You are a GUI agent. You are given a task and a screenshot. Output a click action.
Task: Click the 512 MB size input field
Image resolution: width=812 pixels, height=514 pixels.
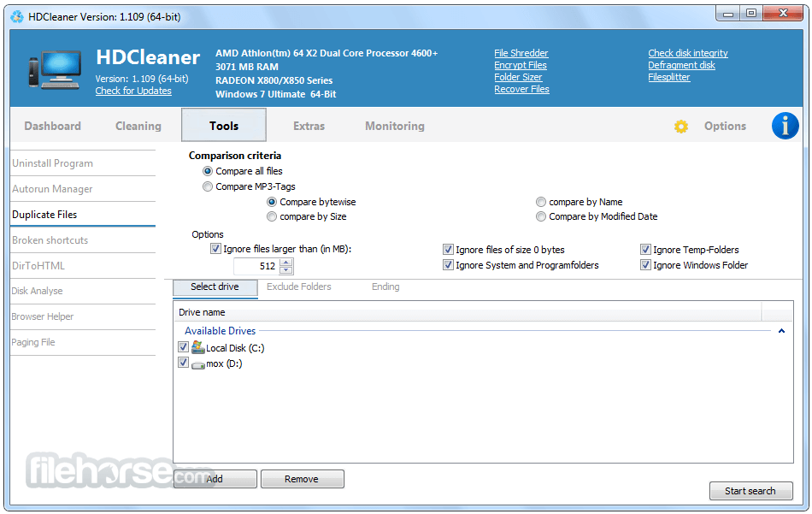click(256, 266)
